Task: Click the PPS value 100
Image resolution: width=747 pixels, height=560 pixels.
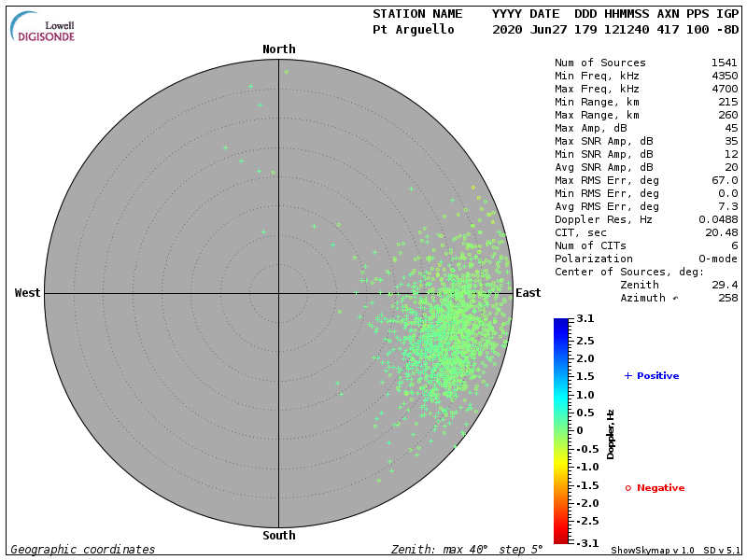Action: [x=698, y=30]
